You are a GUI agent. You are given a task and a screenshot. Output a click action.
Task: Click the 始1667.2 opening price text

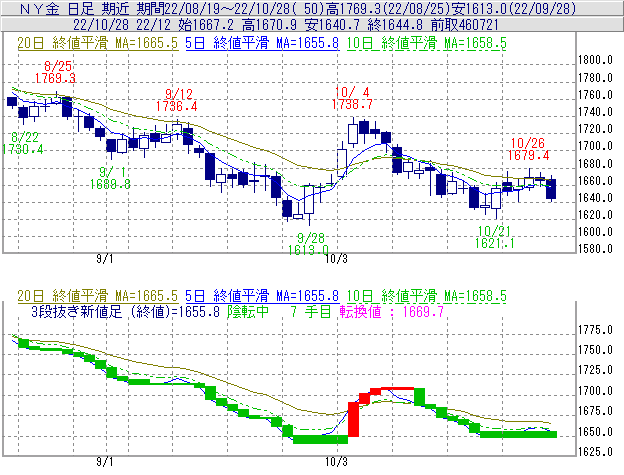(206, 25)
